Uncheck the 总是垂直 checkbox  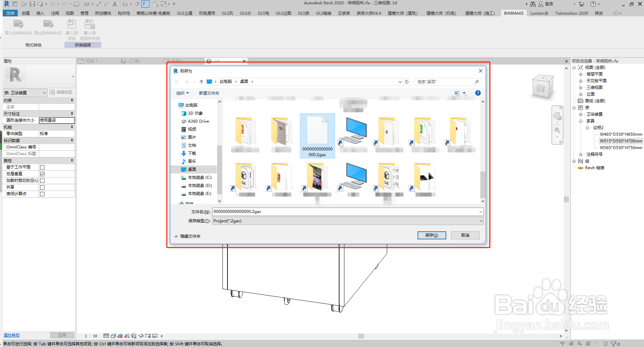point(42,174)
